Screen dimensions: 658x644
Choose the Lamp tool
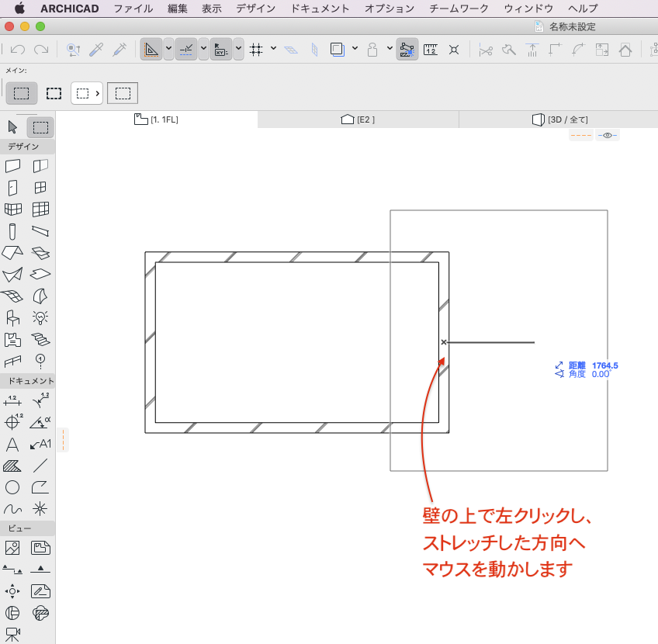(40, 318)
